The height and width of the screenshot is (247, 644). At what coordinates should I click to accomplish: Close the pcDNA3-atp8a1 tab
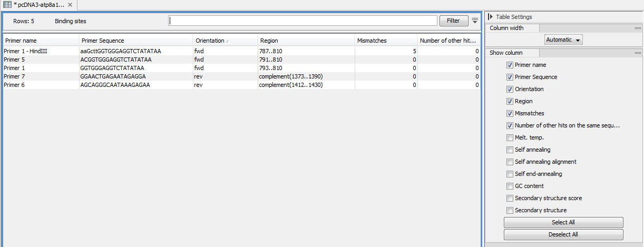tap(70, 5)
